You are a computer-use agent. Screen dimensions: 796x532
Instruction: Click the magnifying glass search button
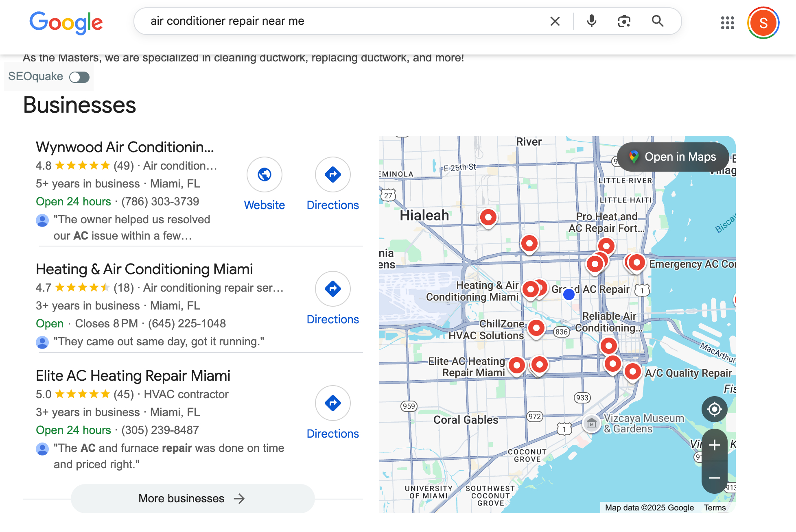[x=658, y=21]
